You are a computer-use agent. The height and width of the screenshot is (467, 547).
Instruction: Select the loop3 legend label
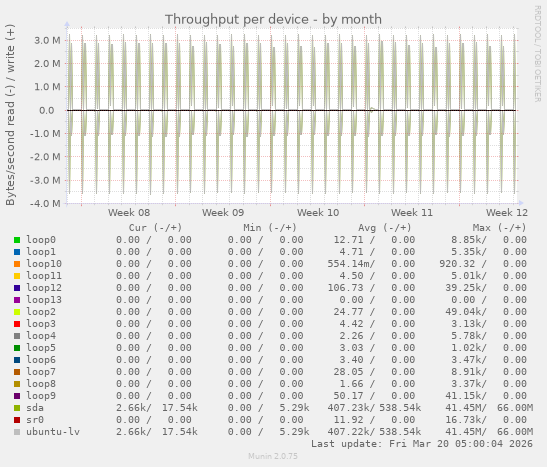[41, 324]
